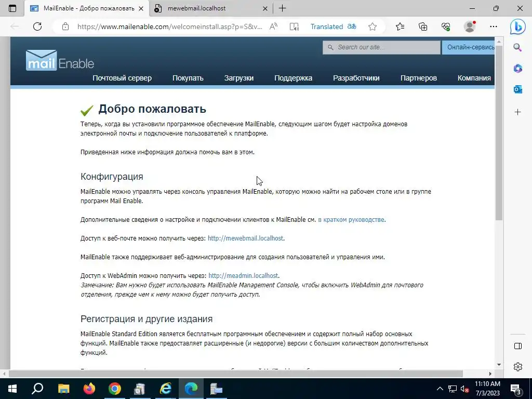The width and height of the screenshot is (532, 399).
Task: Click the scroll down arrow
Action: 499,365
